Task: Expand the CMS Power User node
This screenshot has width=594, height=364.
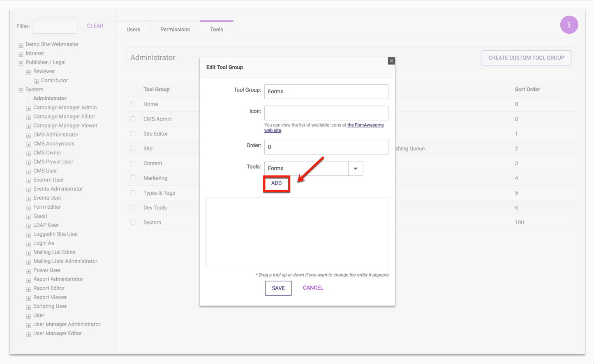Action: (x=28, y=163)
